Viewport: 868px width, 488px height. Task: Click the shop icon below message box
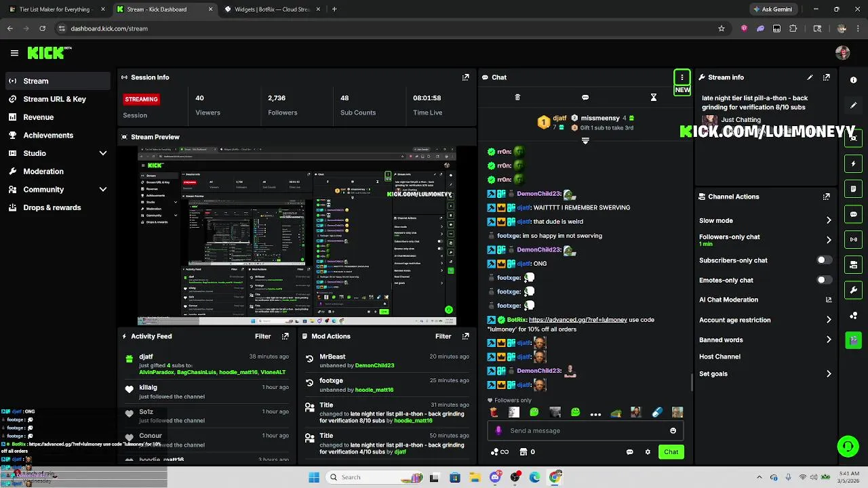coord(524,452)
